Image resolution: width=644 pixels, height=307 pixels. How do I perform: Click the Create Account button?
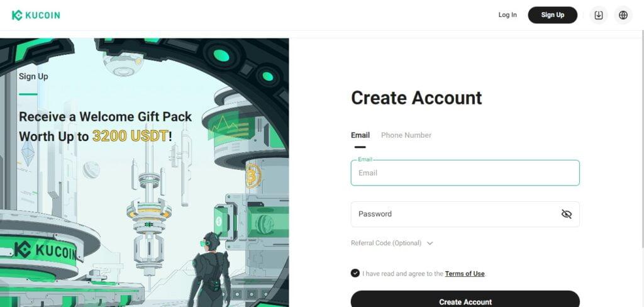point(465,299)
